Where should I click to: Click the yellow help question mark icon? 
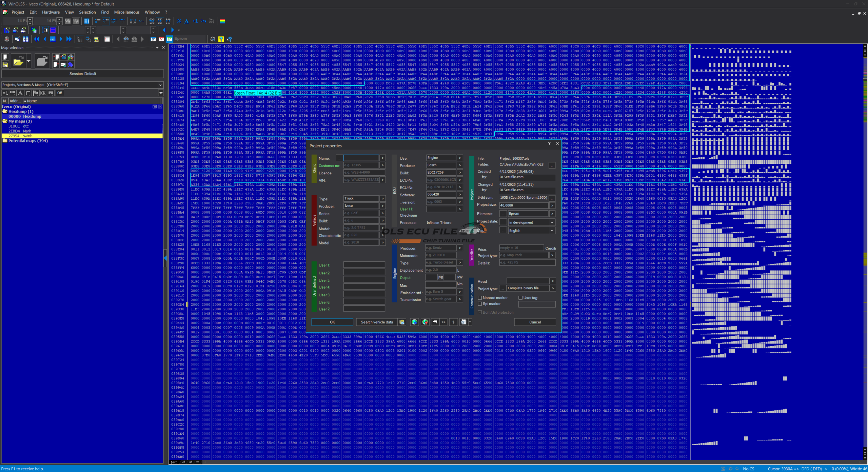221,39
